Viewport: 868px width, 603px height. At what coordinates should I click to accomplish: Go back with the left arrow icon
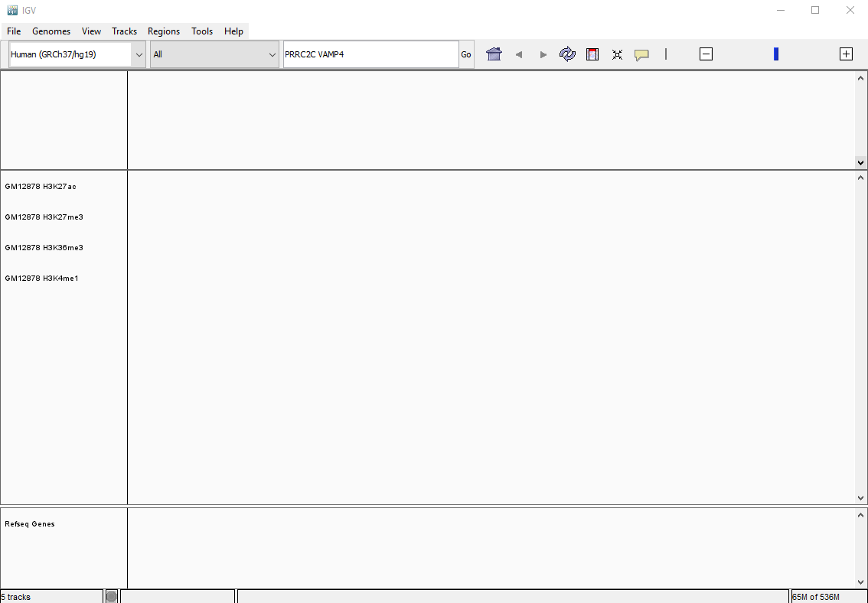(x=519, y=54)
